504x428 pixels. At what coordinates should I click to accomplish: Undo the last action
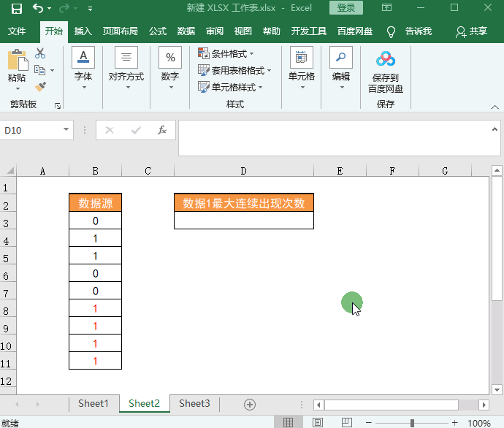[x=37, y=8]
